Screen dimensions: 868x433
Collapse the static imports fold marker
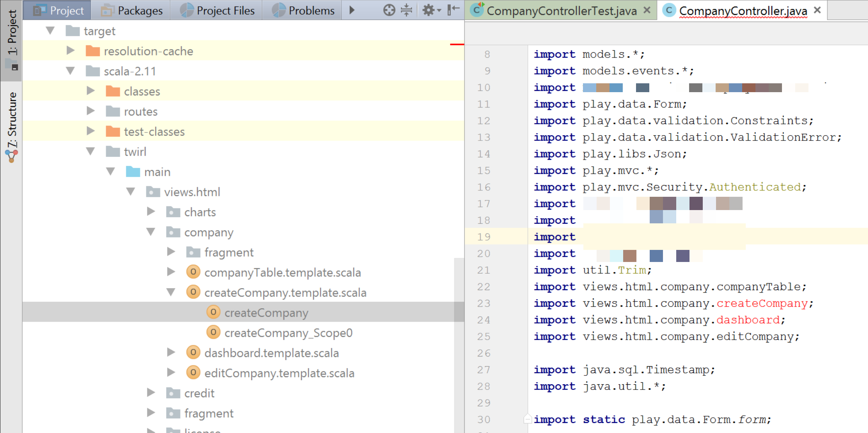527,419
